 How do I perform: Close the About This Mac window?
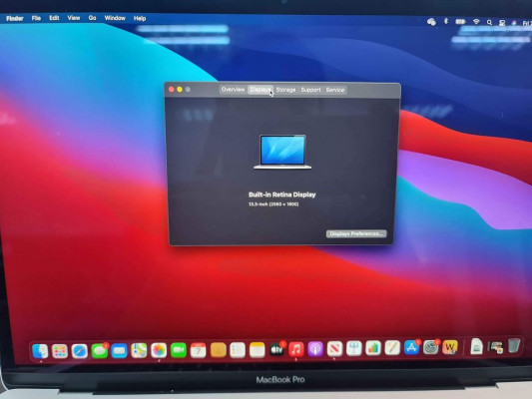point(172,89)
